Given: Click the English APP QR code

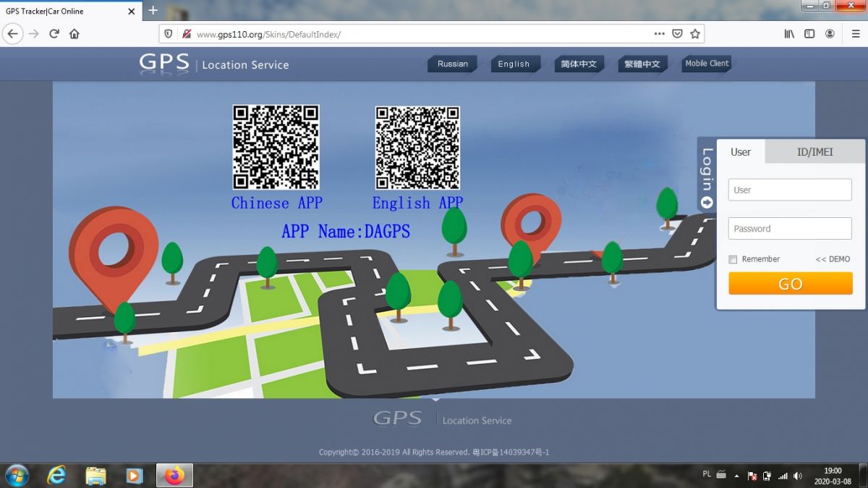Looking at the screenshot, I should coord(417,148).
